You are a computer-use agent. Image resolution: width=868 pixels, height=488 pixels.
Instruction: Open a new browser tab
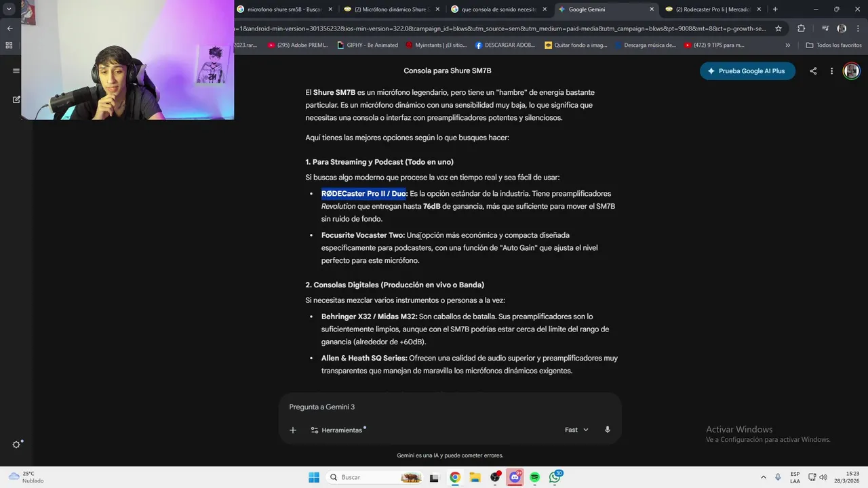tap(775, 9)
